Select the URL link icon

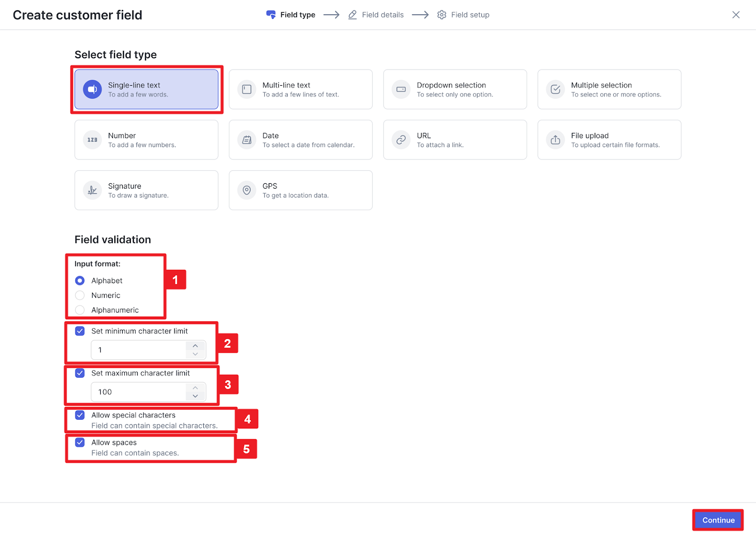pyautogui.click(x=401, y=140)
